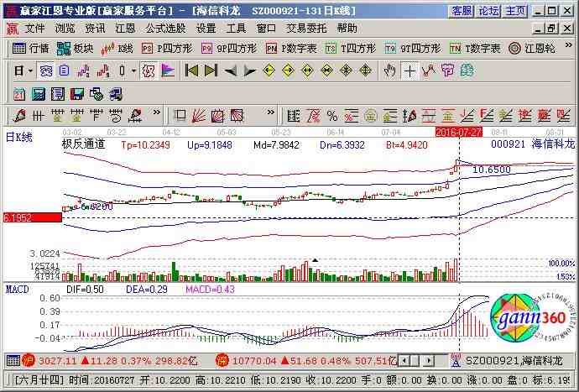Click the multicolor flag icon
Screen dimensions: 579x392
coord(168,71)
